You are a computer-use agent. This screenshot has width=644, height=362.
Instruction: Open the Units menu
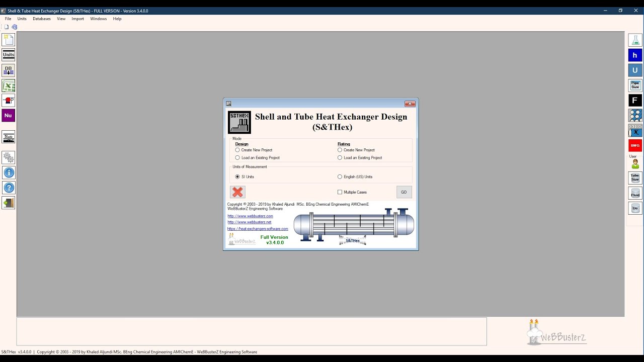22,19
